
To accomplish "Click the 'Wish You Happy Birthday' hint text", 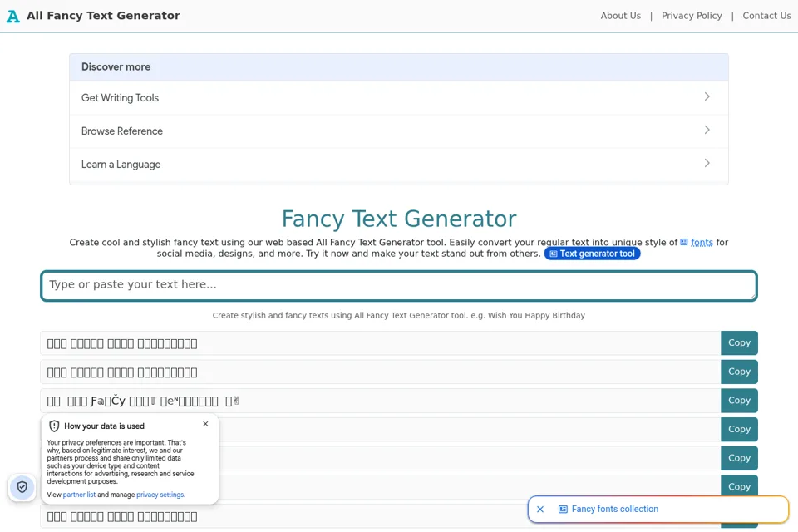I will coord(536,316).
